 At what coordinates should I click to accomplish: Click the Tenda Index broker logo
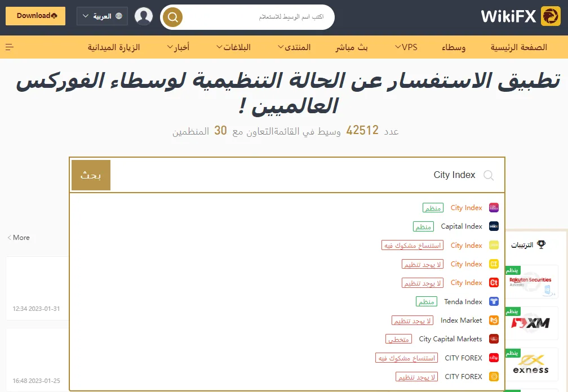[494, 301]
